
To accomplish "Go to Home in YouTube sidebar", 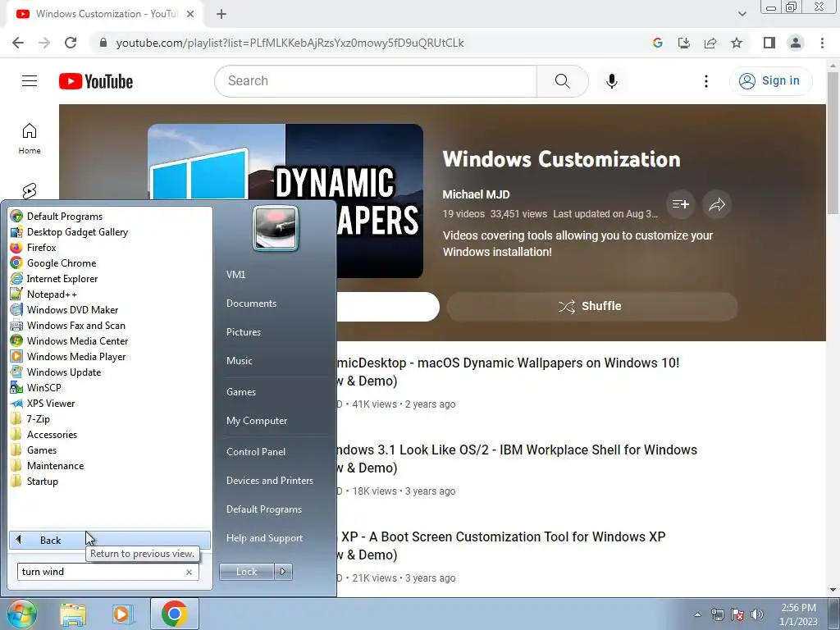I will 30,138.
